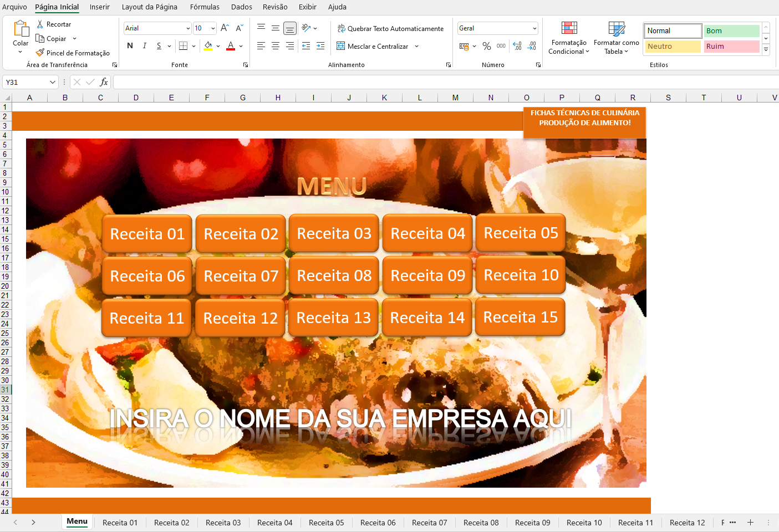Expand the Name Box dropdown arrow

coord(53,82)
